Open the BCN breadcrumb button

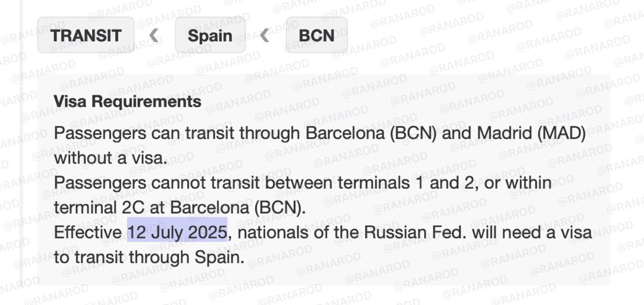pos(316,35)
